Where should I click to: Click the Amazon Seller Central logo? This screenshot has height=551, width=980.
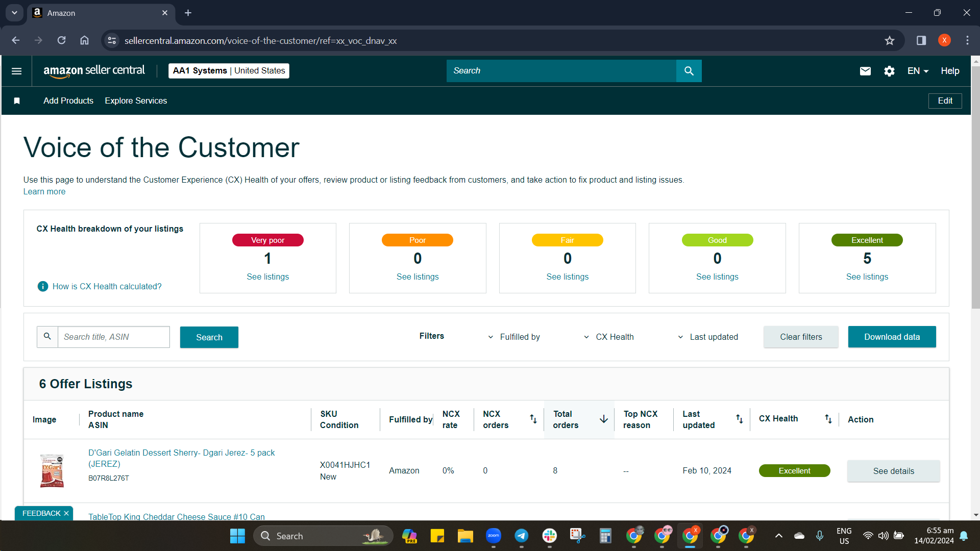click(94, 71)
